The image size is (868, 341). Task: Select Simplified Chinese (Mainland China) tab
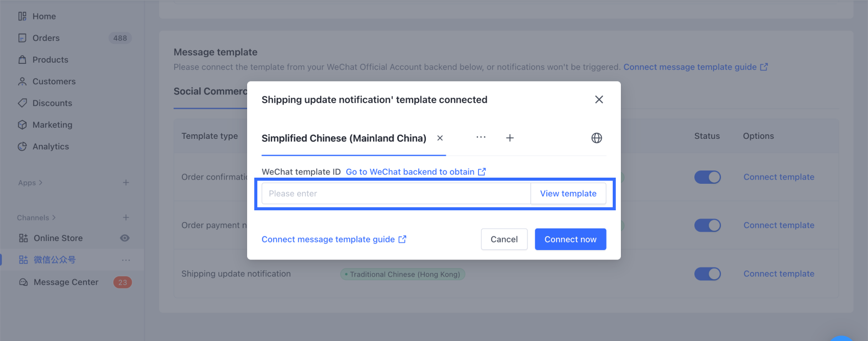(344, 138)
